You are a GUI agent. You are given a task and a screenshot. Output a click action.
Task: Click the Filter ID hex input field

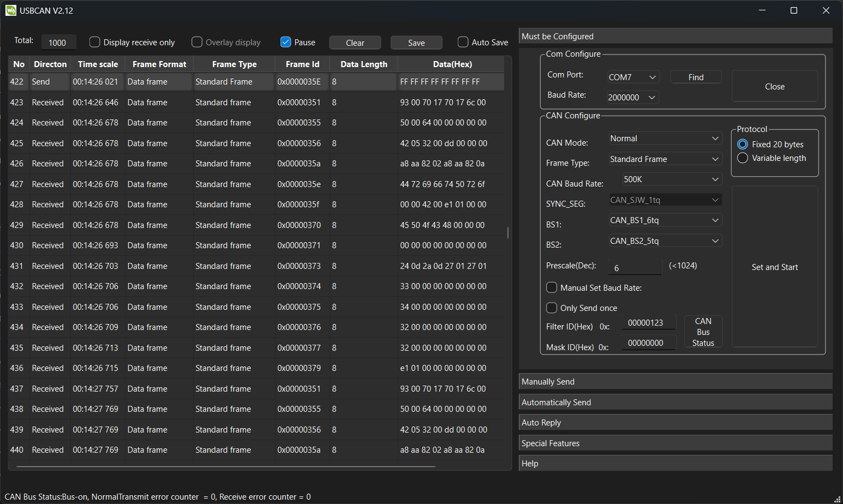coord(648,323)
